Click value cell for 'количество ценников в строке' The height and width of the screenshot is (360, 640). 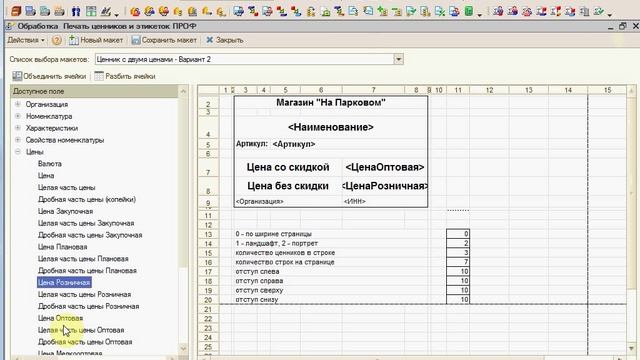[458, 253]
